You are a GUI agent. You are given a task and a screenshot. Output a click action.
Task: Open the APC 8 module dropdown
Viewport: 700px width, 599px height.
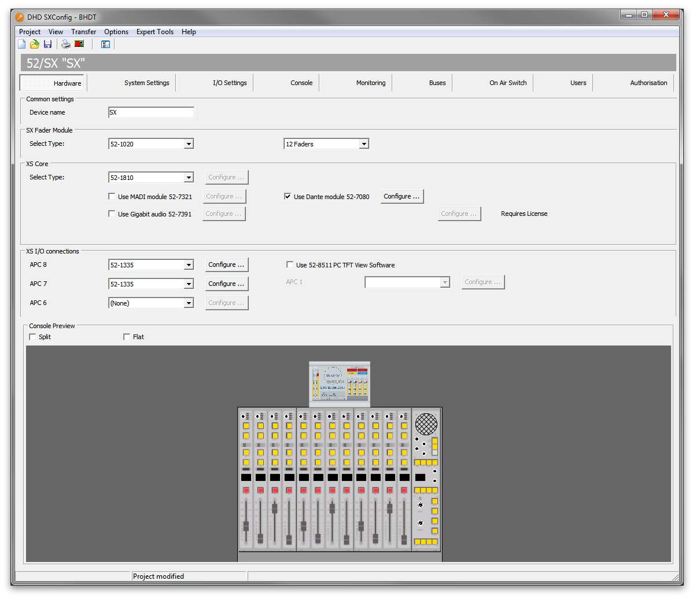189,265
